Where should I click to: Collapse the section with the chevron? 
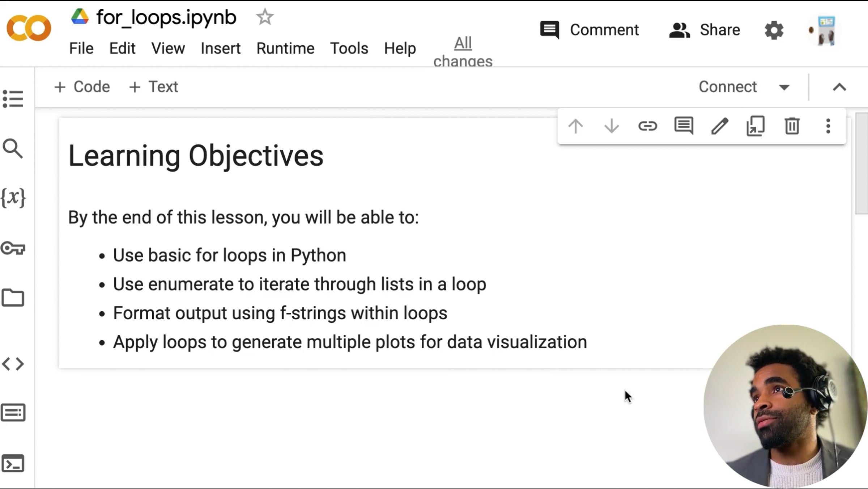[x=839, y=87]
